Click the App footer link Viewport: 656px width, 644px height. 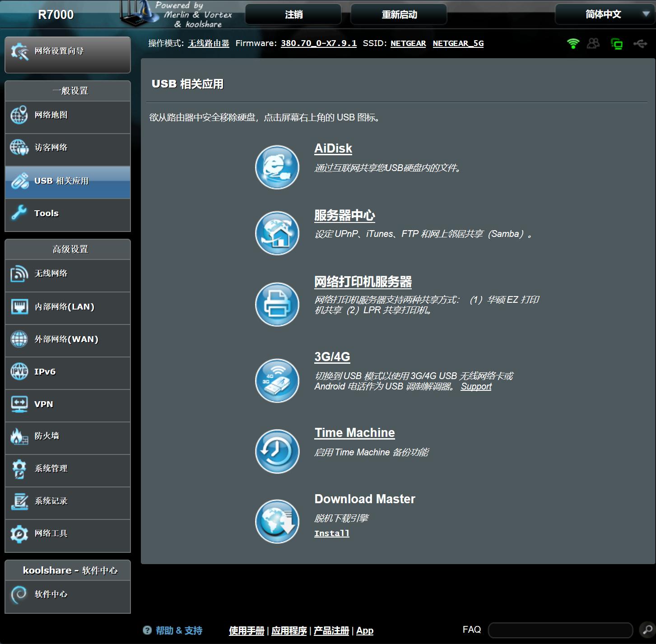pos(365,630)
